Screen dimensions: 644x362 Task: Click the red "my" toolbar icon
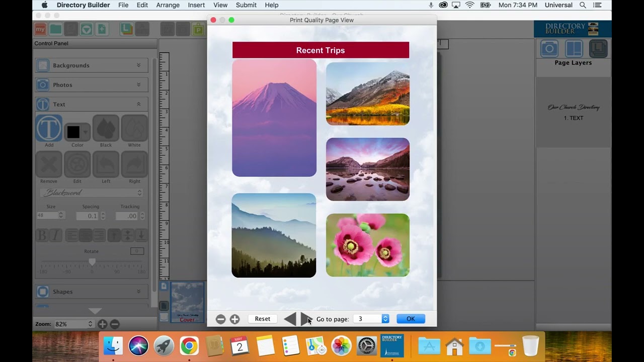(40, 29)
